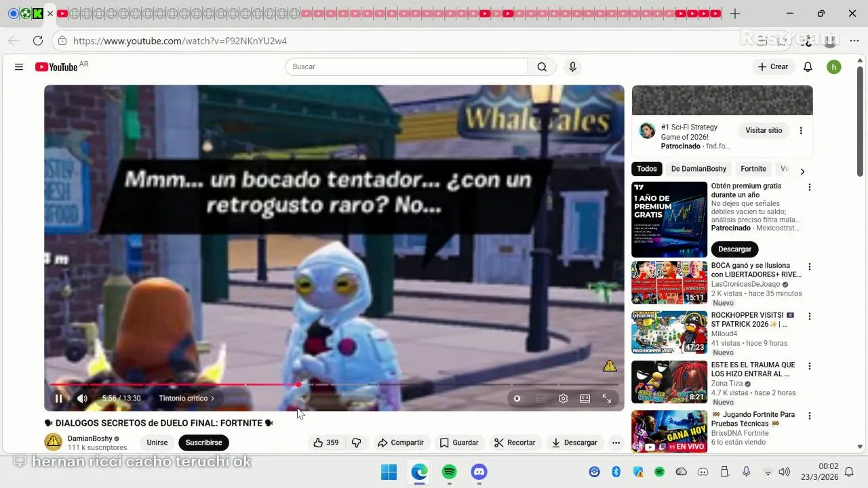Open the green 'h' account avatar
The image size is (868, 488).
[x=834, y=66]
